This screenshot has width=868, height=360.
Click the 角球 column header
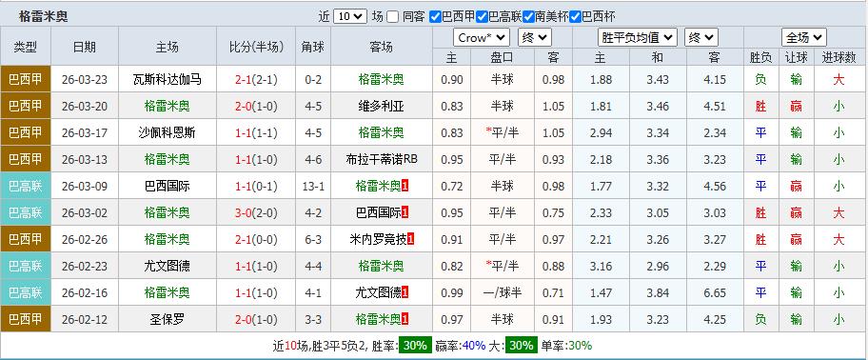[313, 47]
